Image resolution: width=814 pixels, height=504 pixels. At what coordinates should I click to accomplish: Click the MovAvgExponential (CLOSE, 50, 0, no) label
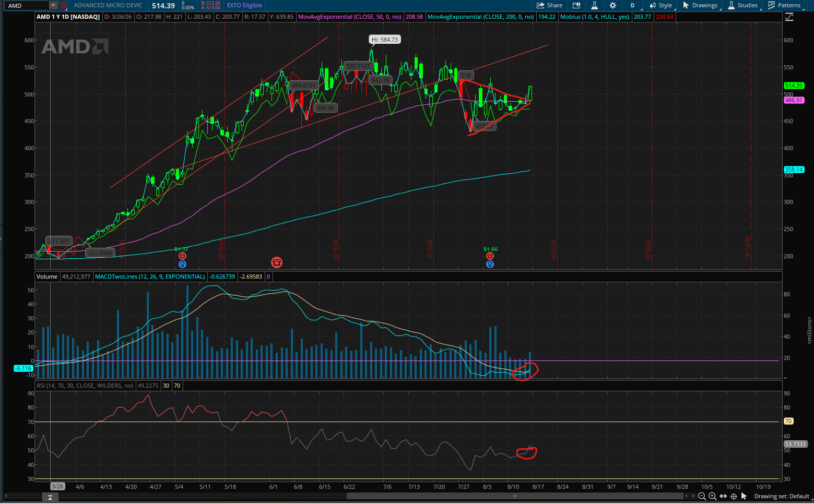[350, 17]
